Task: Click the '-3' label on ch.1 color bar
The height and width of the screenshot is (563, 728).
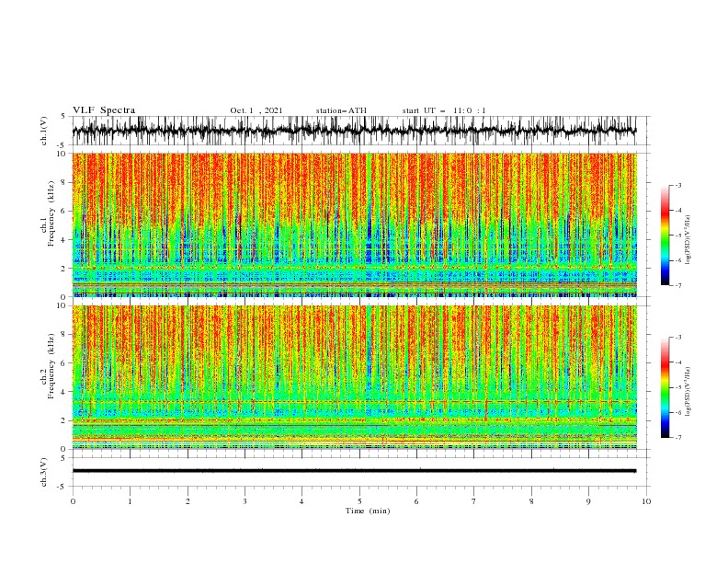Action: (x=678, y=185)
